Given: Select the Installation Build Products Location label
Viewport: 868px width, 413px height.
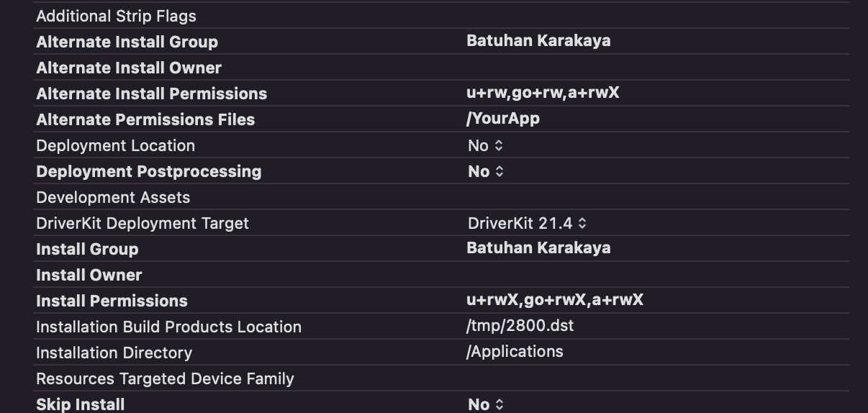Looking at the screenshot, I should (168, 327).
